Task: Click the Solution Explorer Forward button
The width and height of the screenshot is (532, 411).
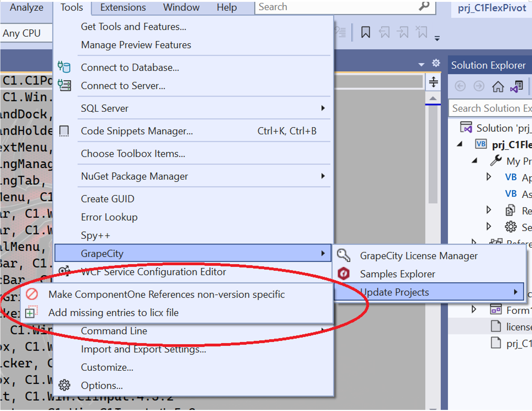Action: 479,86
